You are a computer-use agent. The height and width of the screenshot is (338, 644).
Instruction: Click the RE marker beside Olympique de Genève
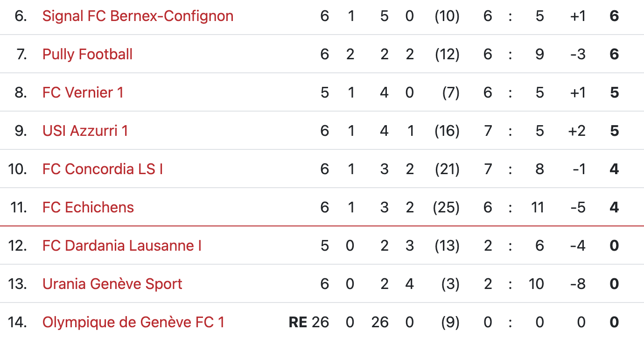tap(298, 323)
